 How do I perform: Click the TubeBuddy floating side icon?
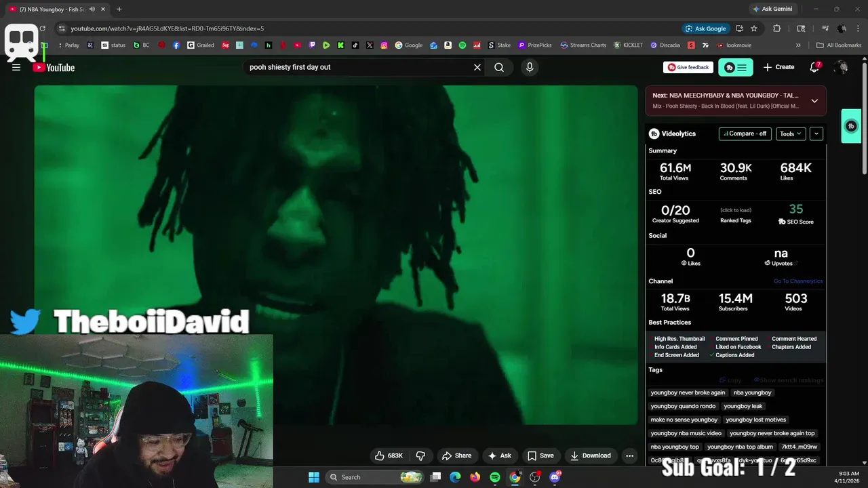851,126
